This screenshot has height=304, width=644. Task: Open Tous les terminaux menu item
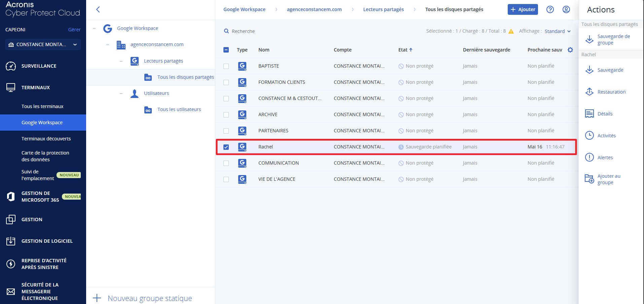[42, 106]
